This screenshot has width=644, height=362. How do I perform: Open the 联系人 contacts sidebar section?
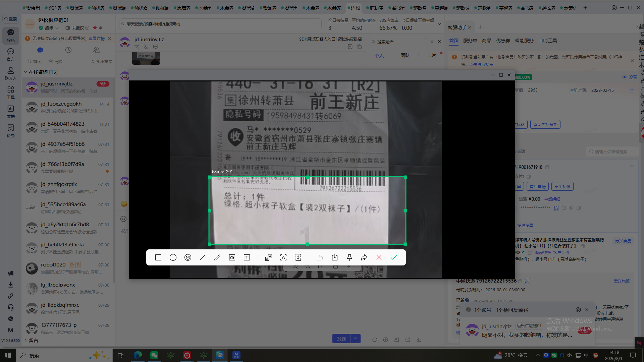(x=11, y=74)
